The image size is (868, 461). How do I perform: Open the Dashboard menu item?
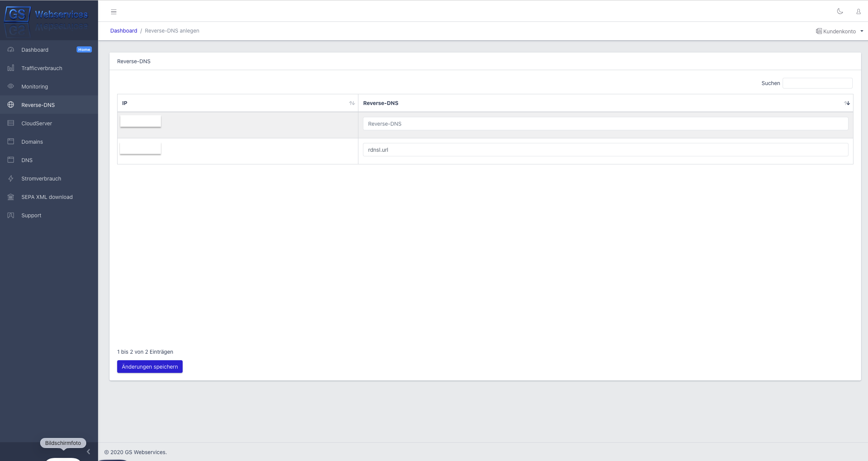(x=49, y=49)
